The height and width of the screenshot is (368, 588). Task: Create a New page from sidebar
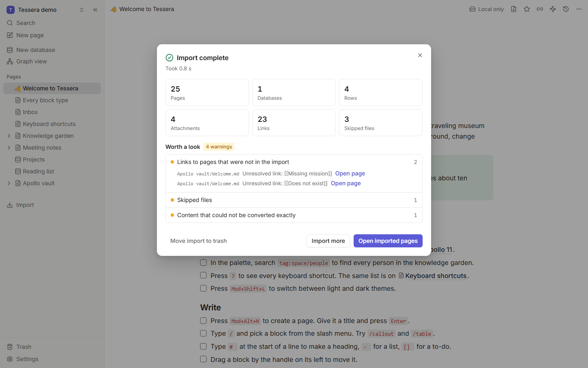coord(52,35)
